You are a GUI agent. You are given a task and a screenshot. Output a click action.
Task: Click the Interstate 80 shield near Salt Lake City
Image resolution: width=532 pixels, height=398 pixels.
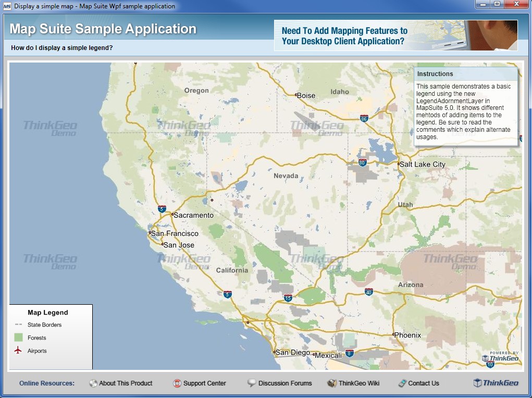pos(362,163)
